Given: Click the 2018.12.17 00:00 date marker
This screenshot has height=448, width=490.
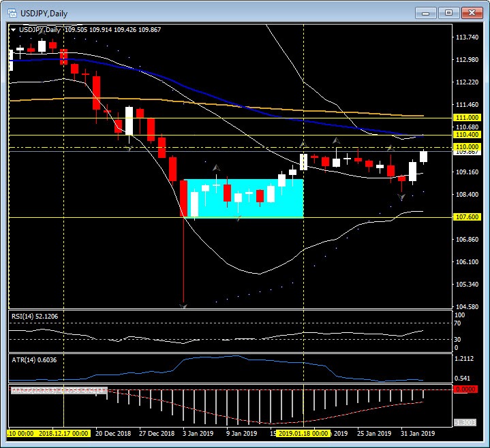Looking at the screenshot, I should pos(63,433).
